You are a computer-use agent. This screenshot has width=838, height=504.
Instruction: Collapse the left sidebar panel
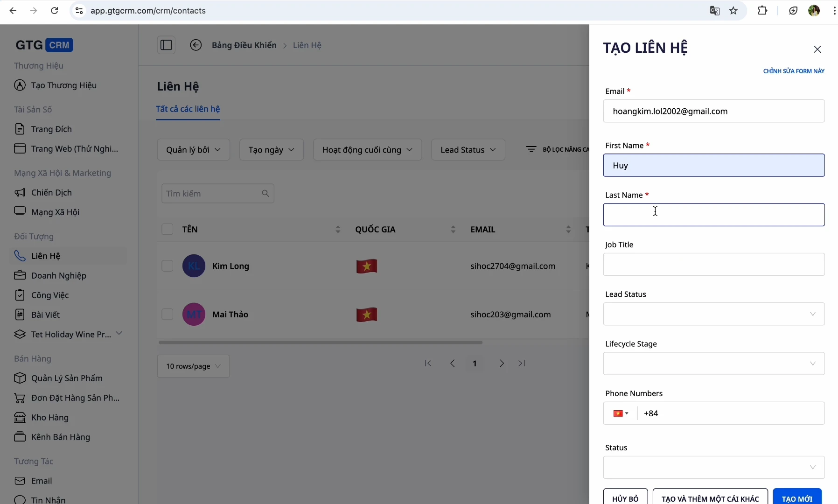coord(167,45)
